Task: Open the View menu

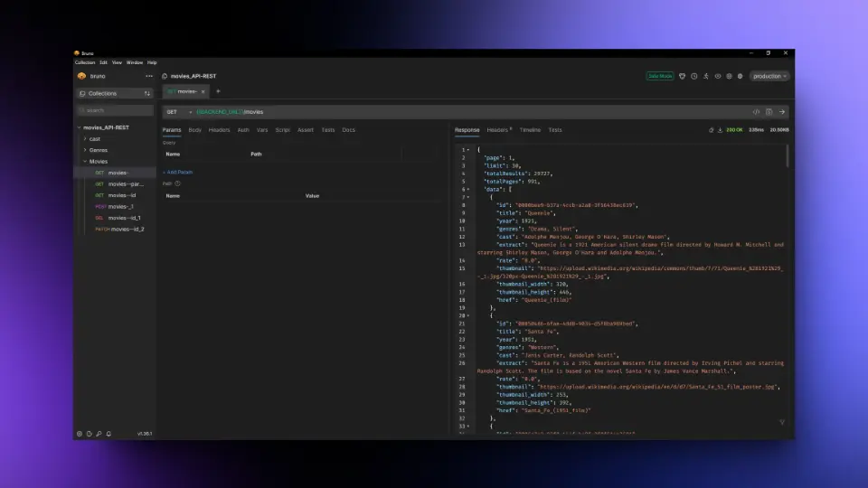Action: tap(117, 62)
